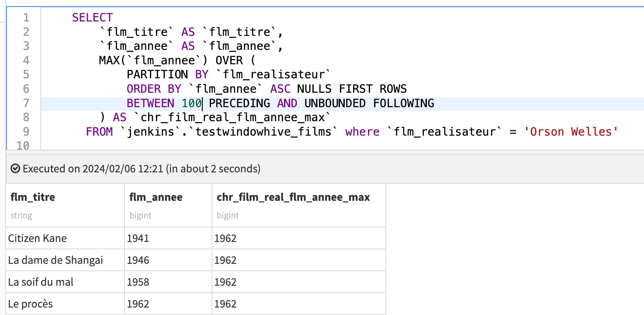The image size is (644, 315).
Task: Click 'NULLS FIRST ROWS' in line 6
Action: point(352,89)
